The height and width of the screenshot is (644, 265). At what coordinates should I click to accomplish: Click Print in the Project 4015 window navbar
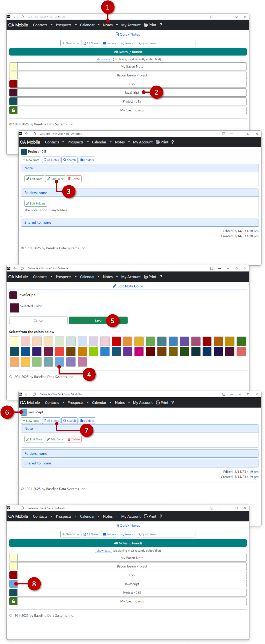pyautogui.click(x=162, y=142)
